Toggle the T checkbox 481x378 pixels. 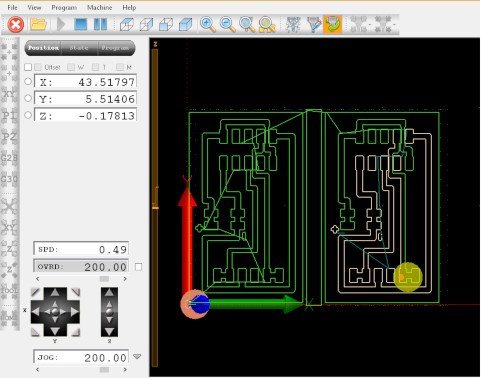(95, 67)
